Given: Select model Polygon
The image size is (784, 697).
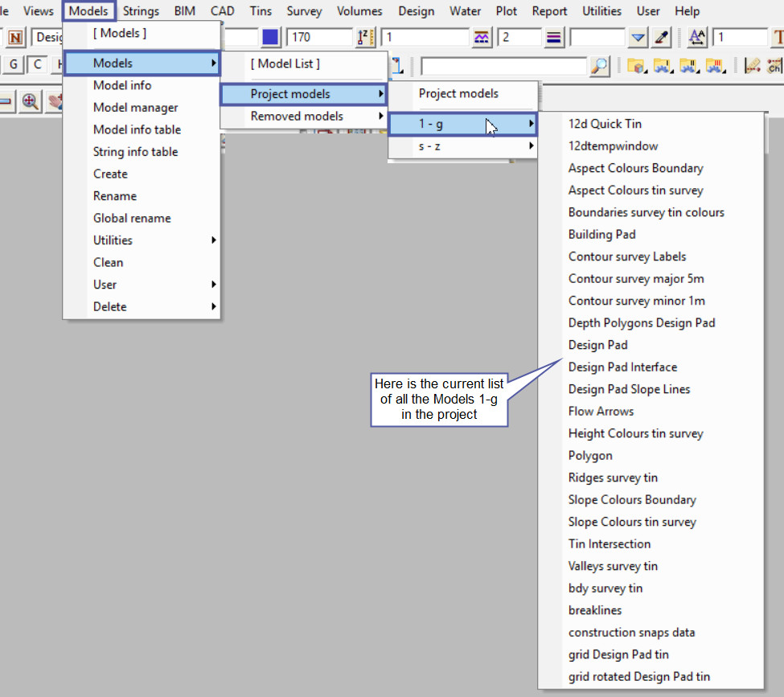Looking at the screenshot, I should (590, 456).
